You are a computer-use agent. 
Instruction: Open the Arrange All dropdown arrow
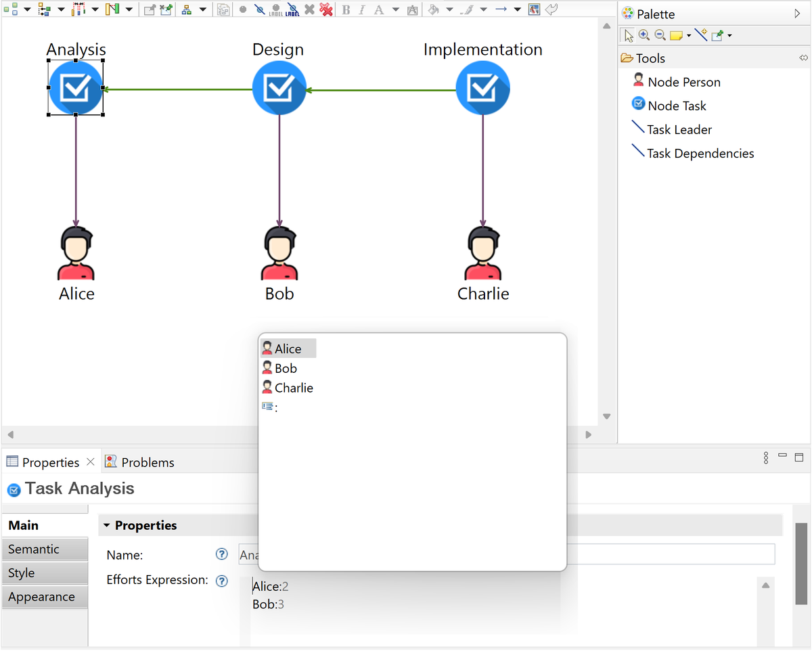tap(61, 9)
